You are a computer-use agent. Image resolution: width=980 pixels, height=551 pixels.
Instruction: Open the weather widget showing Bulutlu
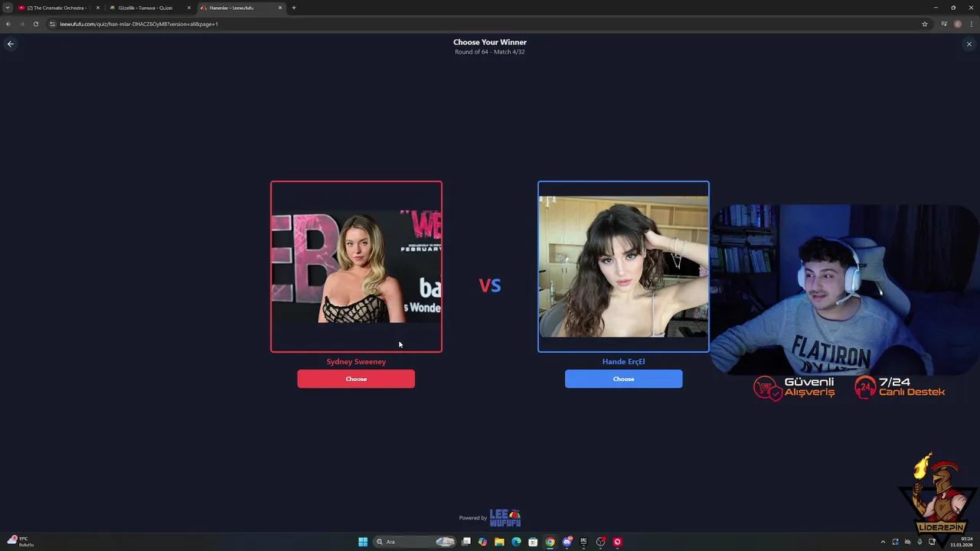(x=21, y=541)
